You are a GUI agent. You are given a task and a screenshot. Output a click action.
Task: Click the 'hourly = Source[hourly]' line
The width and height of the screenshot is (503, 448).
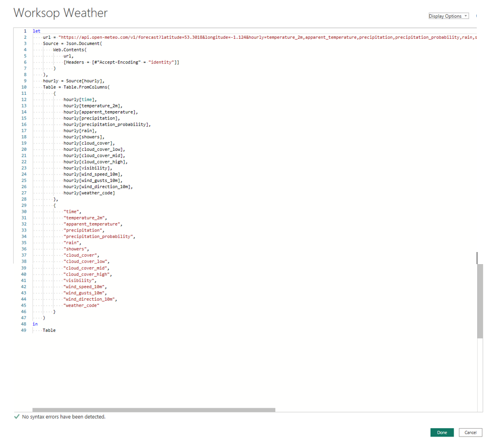pyautogui.click(x=73, y=81)
